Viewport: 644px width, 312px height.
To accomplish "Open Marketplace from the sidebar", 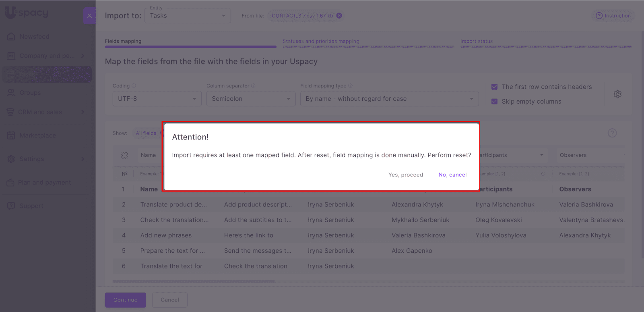I will 37,135.
